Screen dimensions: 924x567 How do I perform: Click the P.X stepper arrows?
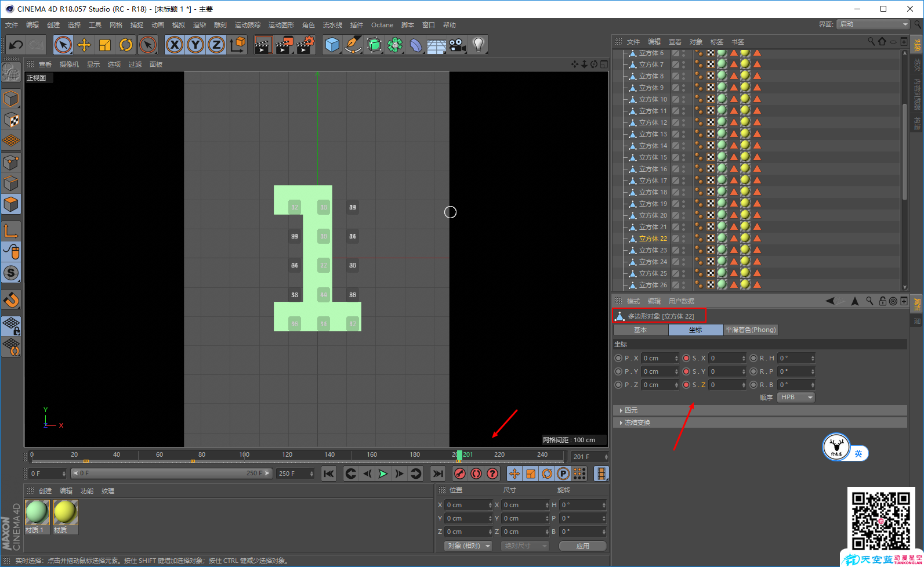pos(676,358)
